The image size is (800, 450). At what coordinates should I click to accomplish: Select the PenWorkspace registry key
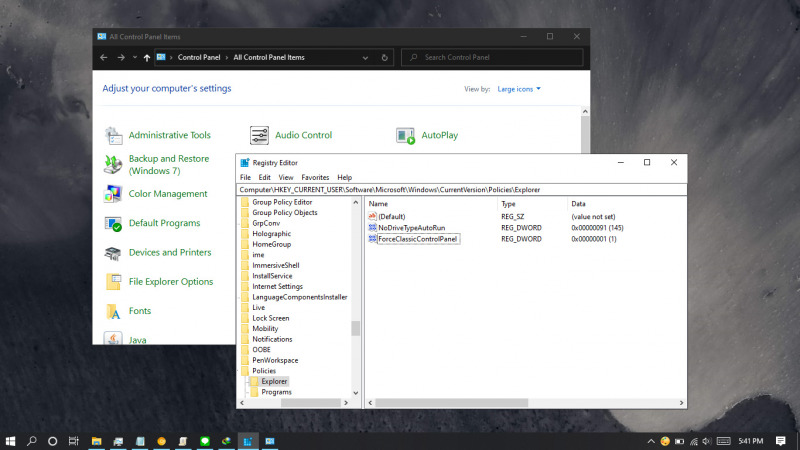click(275, 360)
